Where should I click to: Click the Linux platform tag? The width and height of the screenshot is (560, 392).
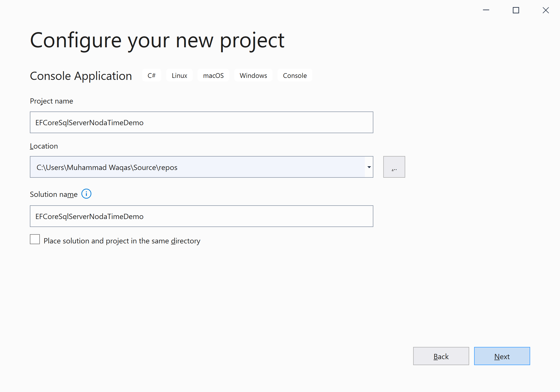tap(179, 75)
